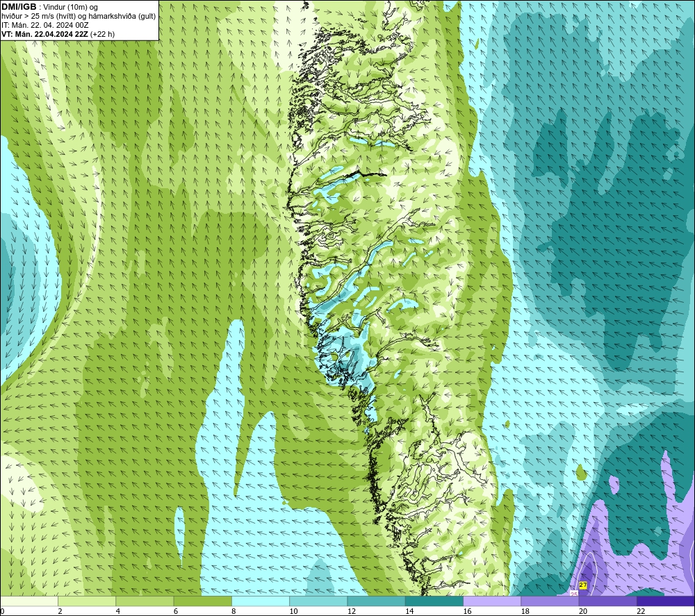Click the 12–14 m/s teal legend swatch
Image resolution: width=695 pixels, height=616 pixels.
coord(376,601)
